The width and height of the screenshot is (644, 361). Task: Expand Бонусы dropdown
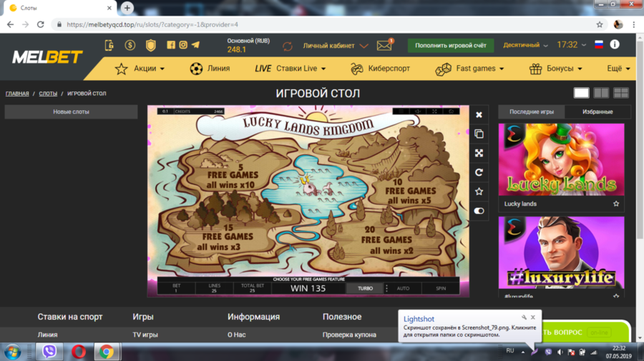[x=556, y=69]
